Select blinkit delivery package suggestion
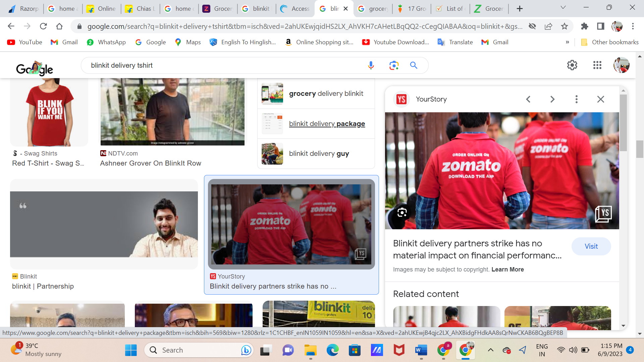Image resolution: width=644 pixels, height=362 pixels. [316, 124]
